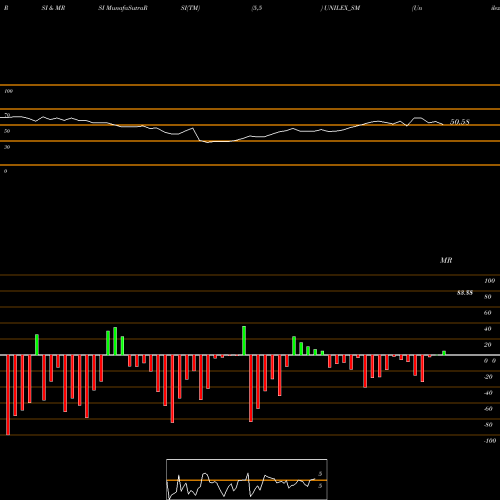Click the 80 label on MR axis
The height and width of the screenshot is (500, 500).
coord(488,297)
